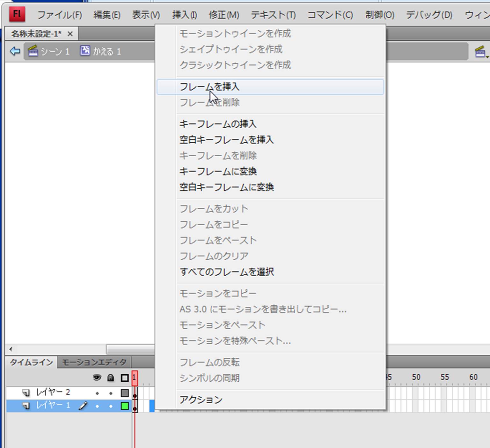Toggle the lock dot for レイヤー 1

pyautogui.click(x=111, y=406)
